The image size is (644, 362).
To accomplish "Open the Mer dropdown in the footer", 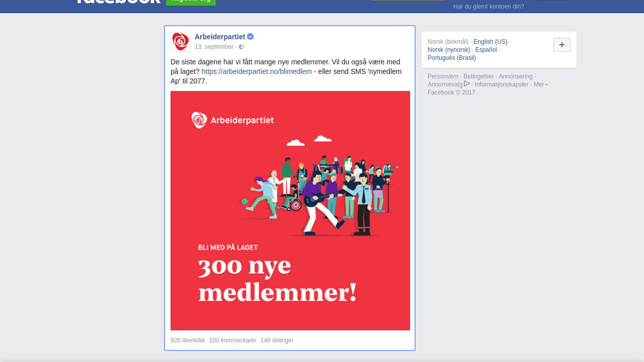I will click(541, 84).
